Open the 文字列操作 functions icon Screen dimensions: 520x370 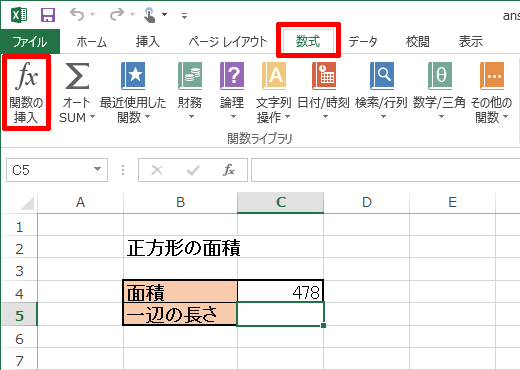(274, 76)
